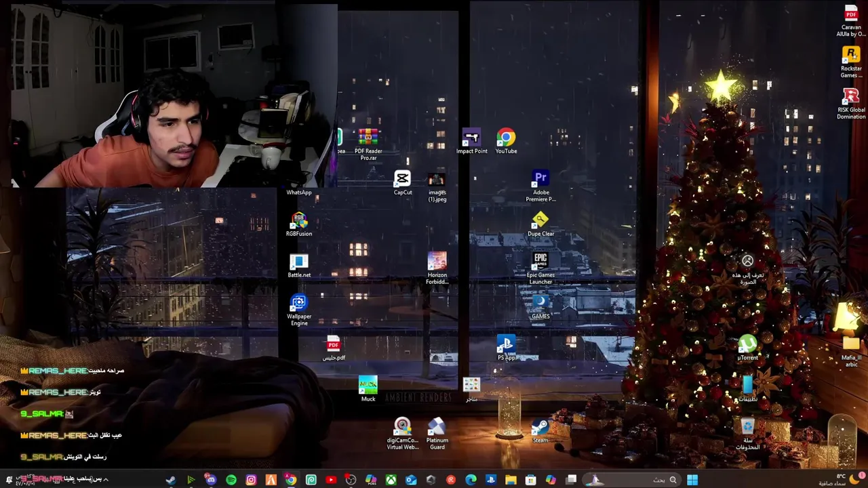868x488 pixels.
Task: Open Xbox app from taskbar
Action: (x=391, y=480)
